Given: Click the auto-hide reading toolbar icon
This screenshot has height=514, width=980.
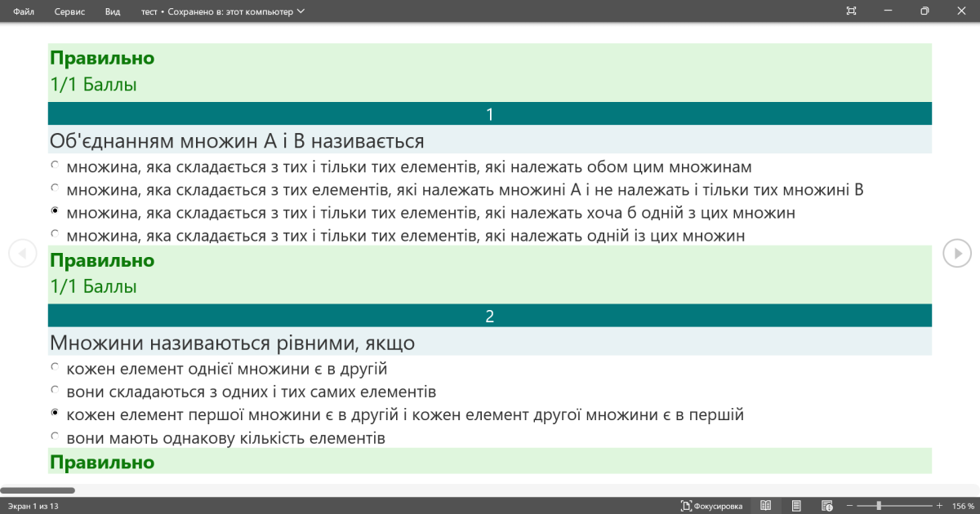Looking at the screenshot, I should pos(851,11).
